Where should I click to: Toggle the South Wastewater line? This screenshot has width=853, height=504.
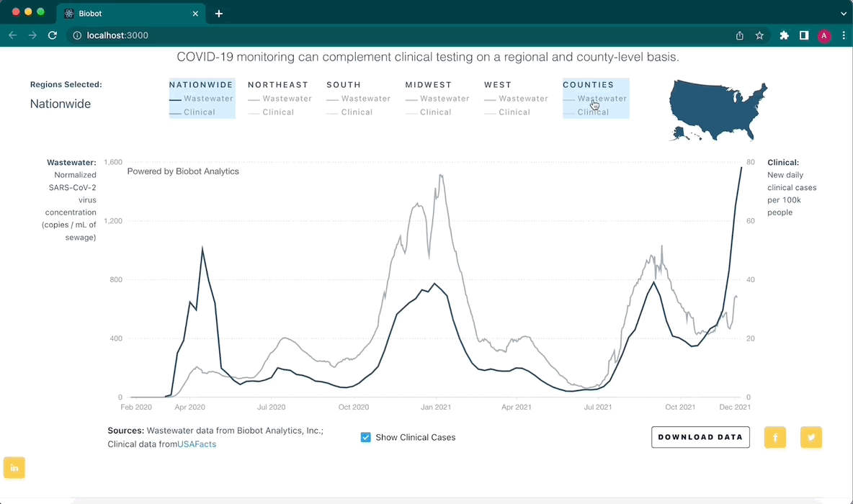click(x=358, y=99)
